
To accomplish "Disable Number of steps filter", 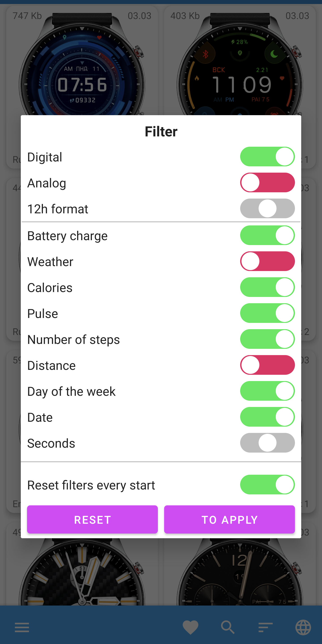I will 267,339.
